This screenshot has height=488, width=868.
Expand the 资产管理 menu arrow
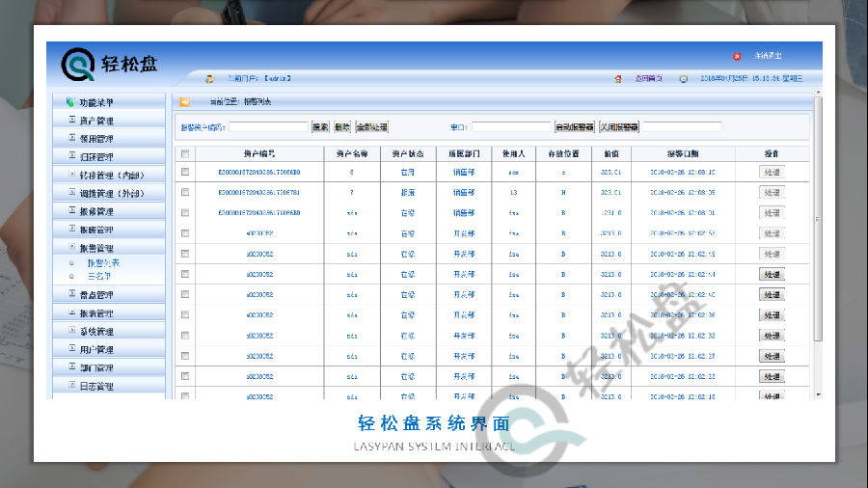point(72,120)
